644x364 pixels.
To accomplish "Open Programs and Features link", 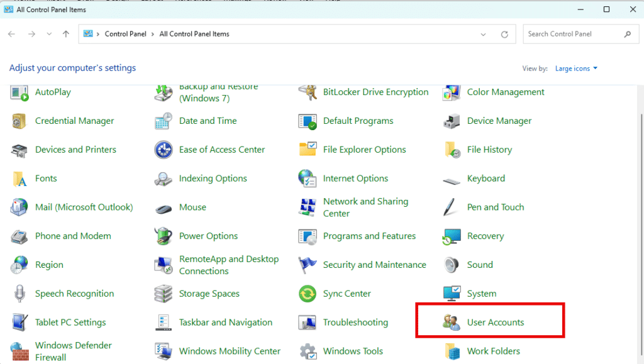I will [369, 236].
